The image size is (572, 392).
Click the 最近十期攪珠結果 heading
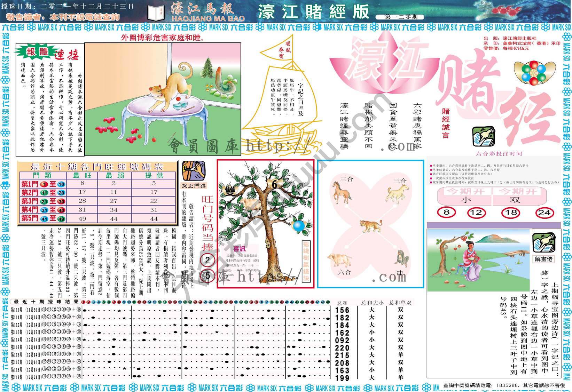point(46,302)
